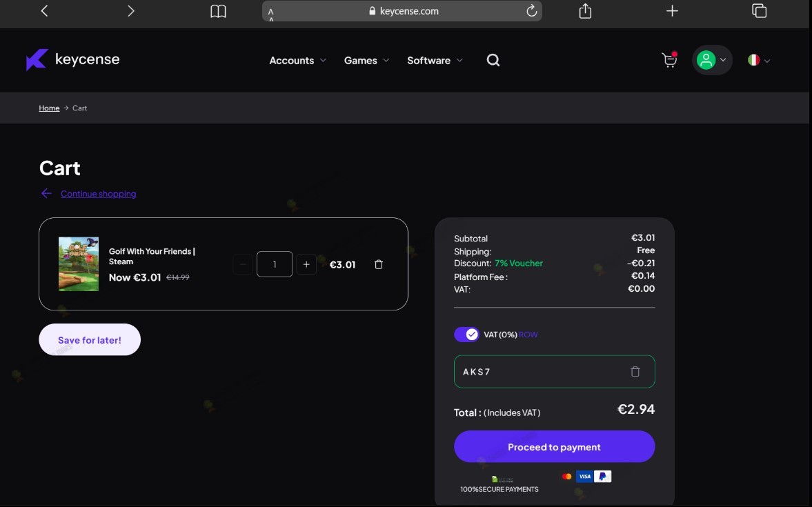812x507 pixels.
Task: Click the keycense logo
Action: (x=73, y=59)
